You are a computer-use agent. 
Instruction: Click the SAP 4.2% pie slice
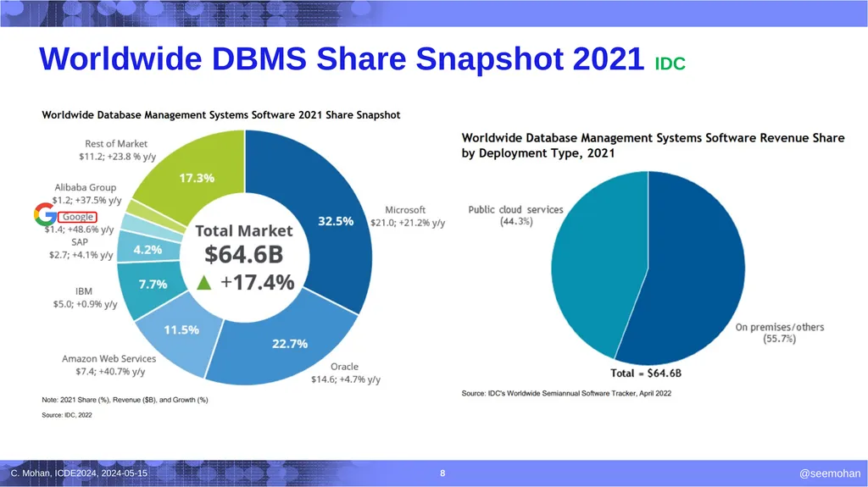pos(147,250)
